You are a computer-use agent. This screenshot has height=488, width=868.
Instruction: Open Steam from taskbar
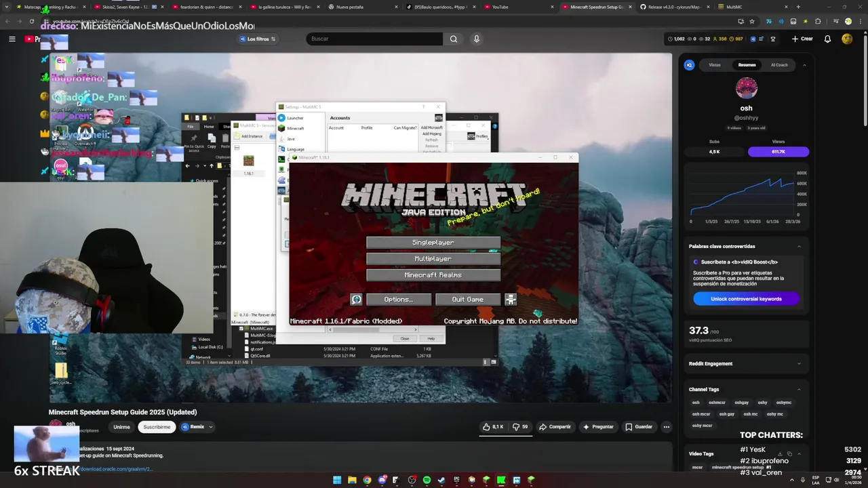pos(441,480)
